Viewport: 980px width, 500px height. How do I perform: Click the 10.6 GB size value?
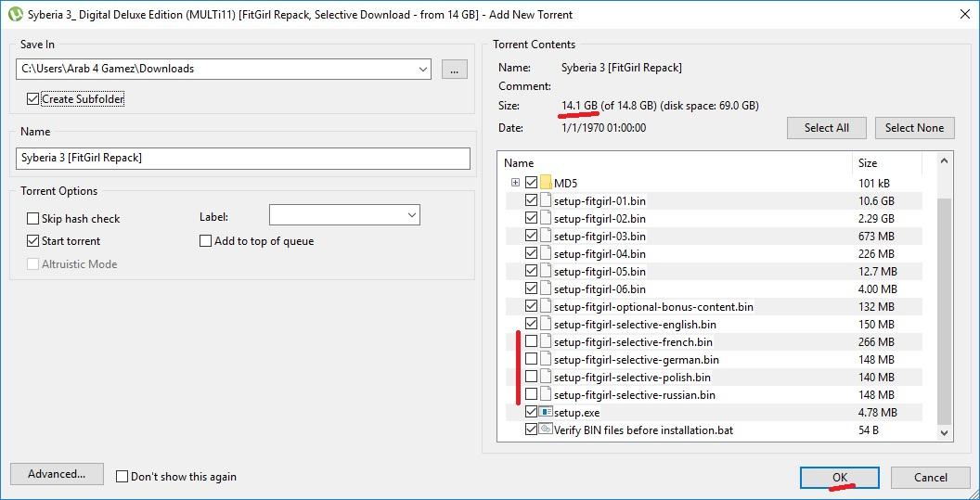click(876, 201)
